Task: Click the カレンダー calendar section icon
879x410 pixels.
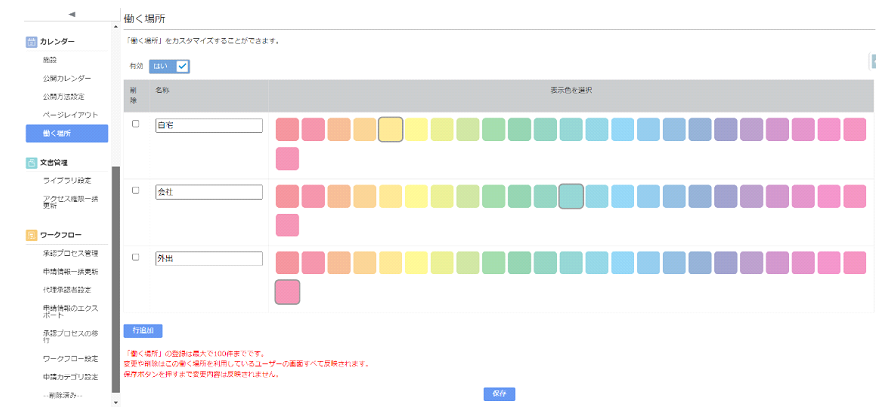Action: [31, 42]
